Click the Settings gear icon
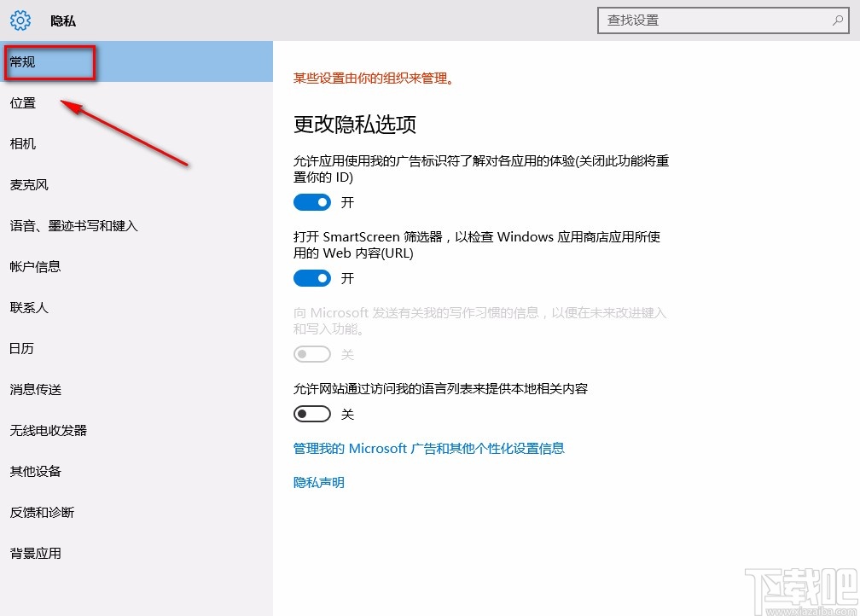The height and width of the screenshot is (616, 860). [x=20, y=20]
